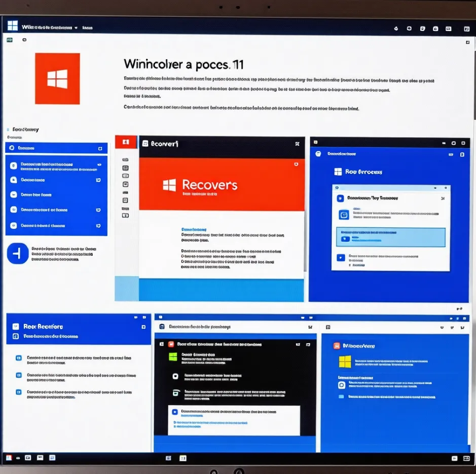Click the green Windows logo in the dark panel
Screen dimensions: 476x474
[173, 357]
